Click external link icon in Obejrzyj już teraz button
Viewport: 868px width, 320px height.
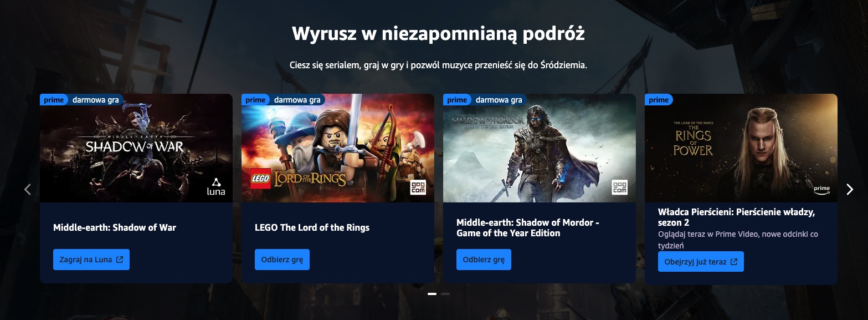coord(734,262)
